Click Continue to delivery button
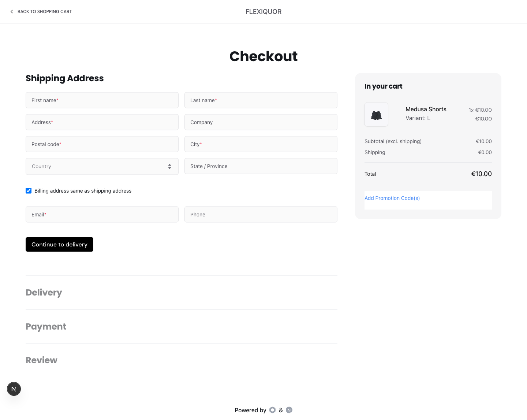527x420 pixels. pyautogui.click(x=59, y=245)
